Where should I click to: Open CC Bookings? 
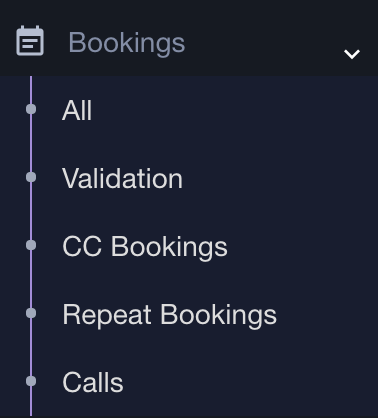coord(145,247)
